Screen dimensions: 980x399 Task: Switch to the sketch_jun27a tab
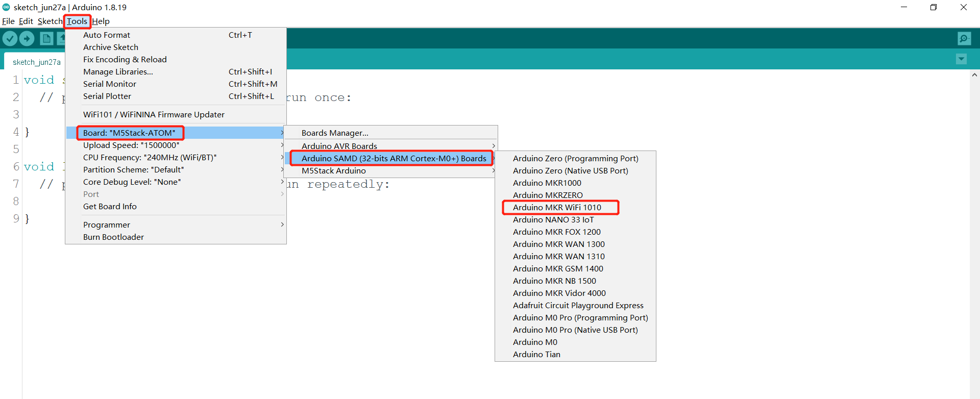point(36,62)
